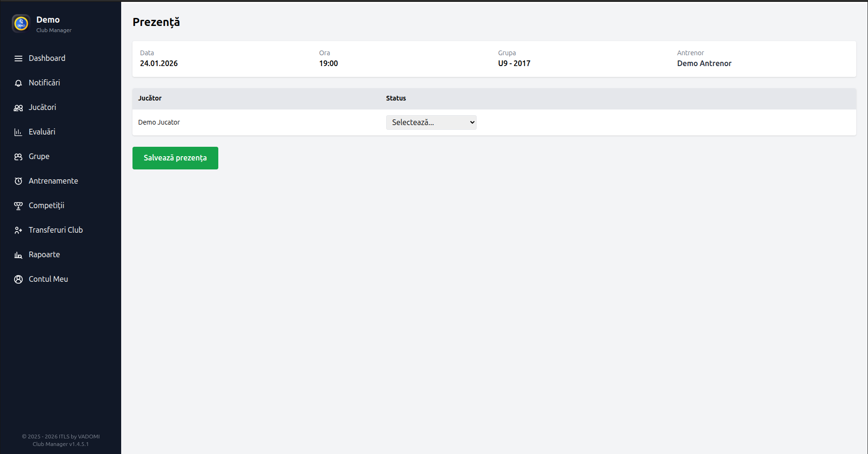Click the Contul Meu profile icon

tap(18, 279)
